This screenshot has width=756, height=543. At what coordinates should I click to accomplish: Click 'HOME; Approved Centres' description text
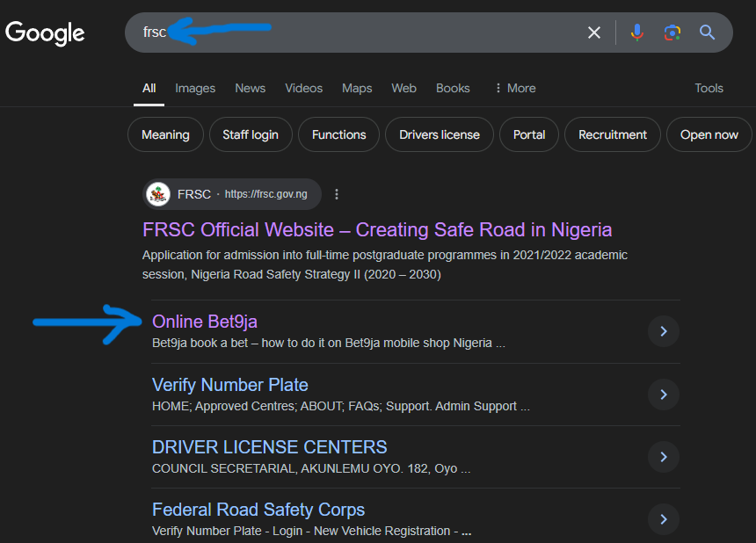340,406
